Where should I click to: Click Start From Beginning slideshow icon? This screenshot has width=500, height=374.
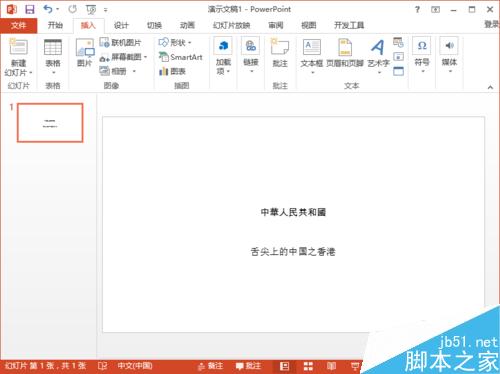tap(91, 10)
